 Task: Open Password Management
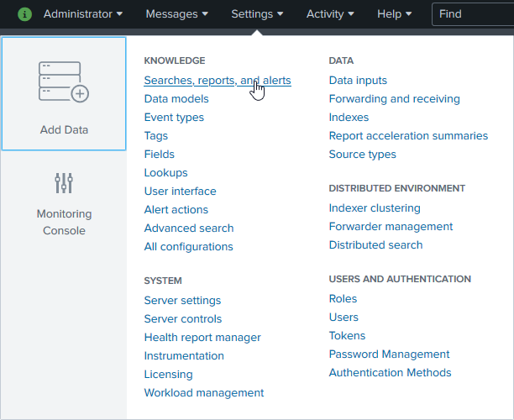[x=389, y=354]
